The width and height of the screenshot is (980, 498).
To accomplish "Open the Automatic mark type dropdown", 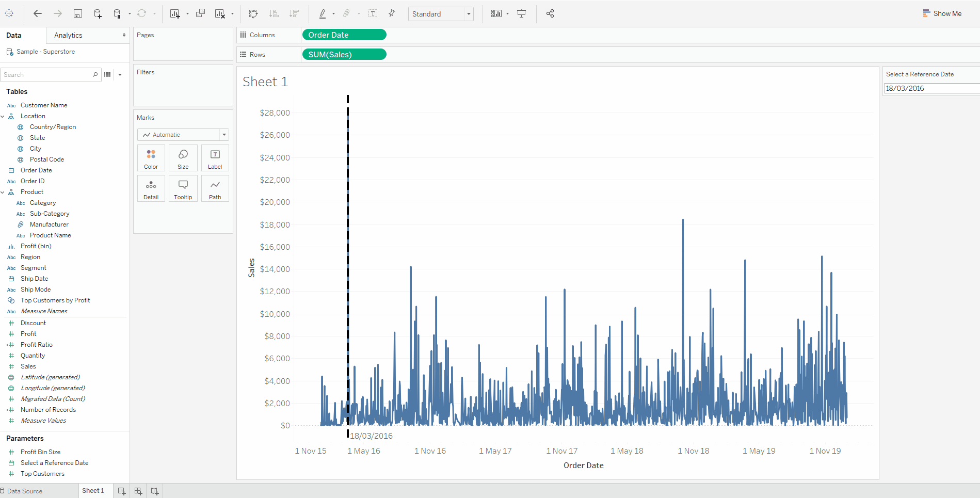I will point(183,135).
